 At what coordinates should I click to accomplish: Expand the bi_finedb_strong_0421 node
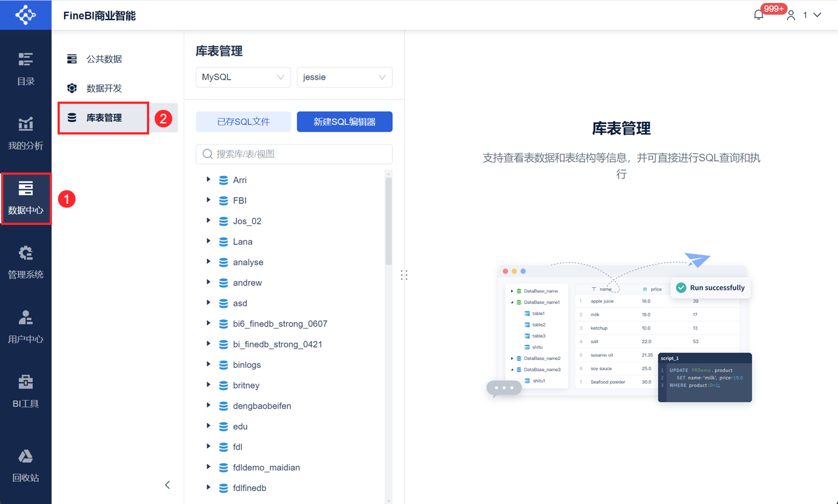pos(208,344)
